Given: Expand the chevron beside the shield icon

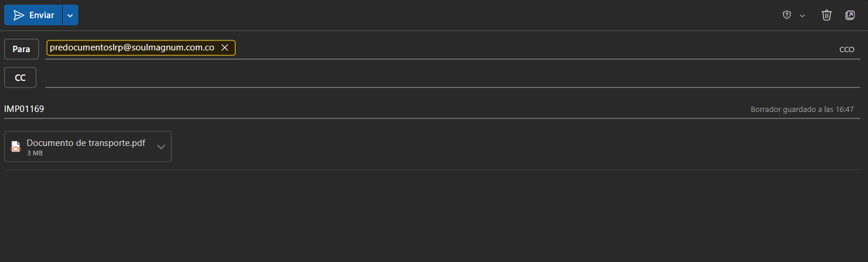Looking at the screenshot, I should click(802, 15).
